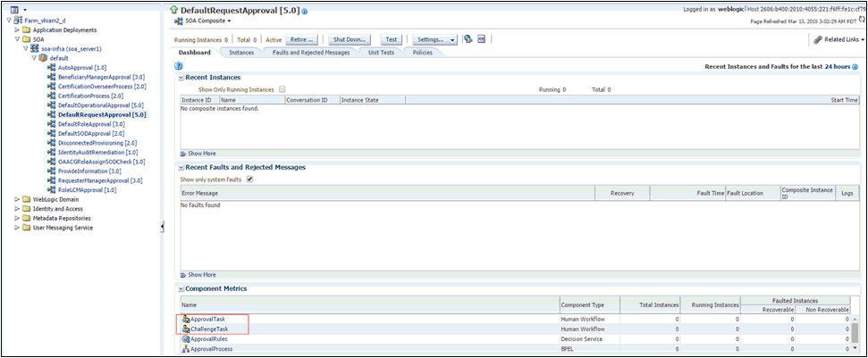Open the ChallengeTask component link
Viewport: 868px width, 358px height.
click(x=209, y=329)
